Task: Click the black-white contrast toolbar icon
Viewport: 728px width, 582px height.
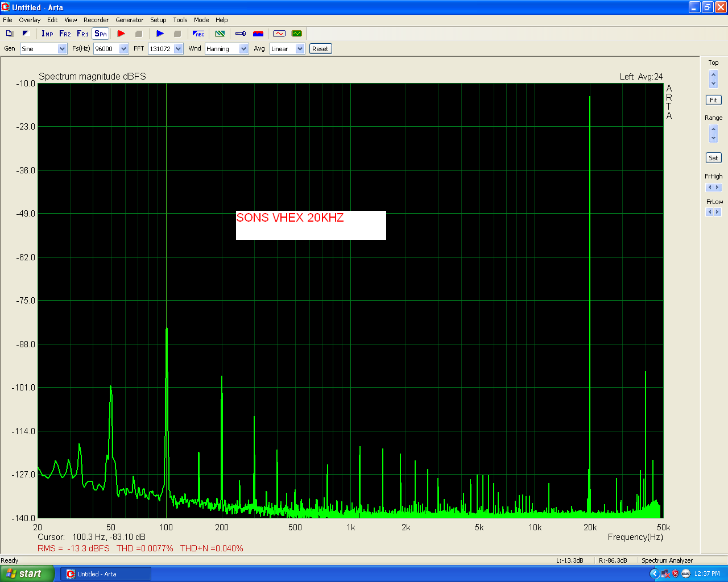Action: tap(26, 34)
